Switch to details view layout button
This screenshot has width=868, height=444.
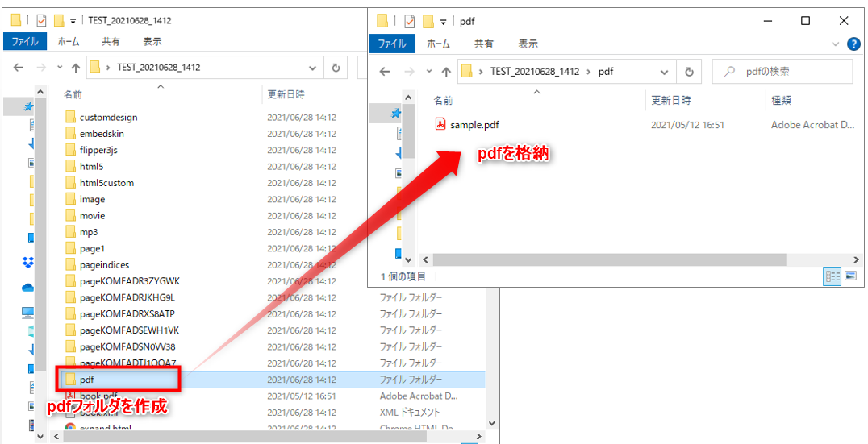832,276
